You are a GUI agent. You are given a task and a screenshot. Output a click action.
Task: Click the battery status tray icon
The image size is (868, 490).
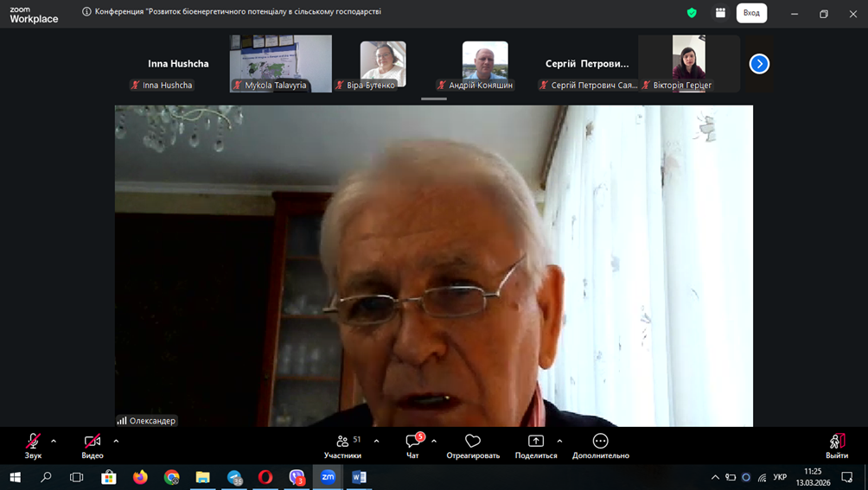pyautogui.click(x=731, y=477)
